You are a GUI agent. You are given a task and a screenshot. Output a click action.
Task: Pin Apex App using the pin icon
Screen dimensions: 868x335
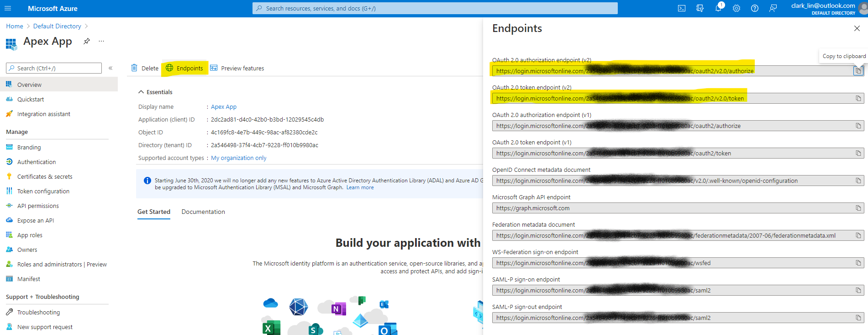click(86, 41)
